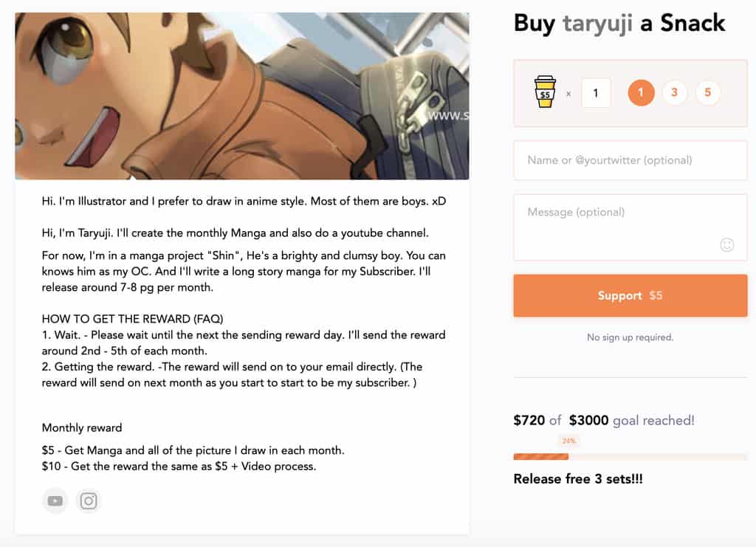
Task: Click the 'Name or @yourtwitter' field
Action: pyautogui.click(x=630, y=160)
